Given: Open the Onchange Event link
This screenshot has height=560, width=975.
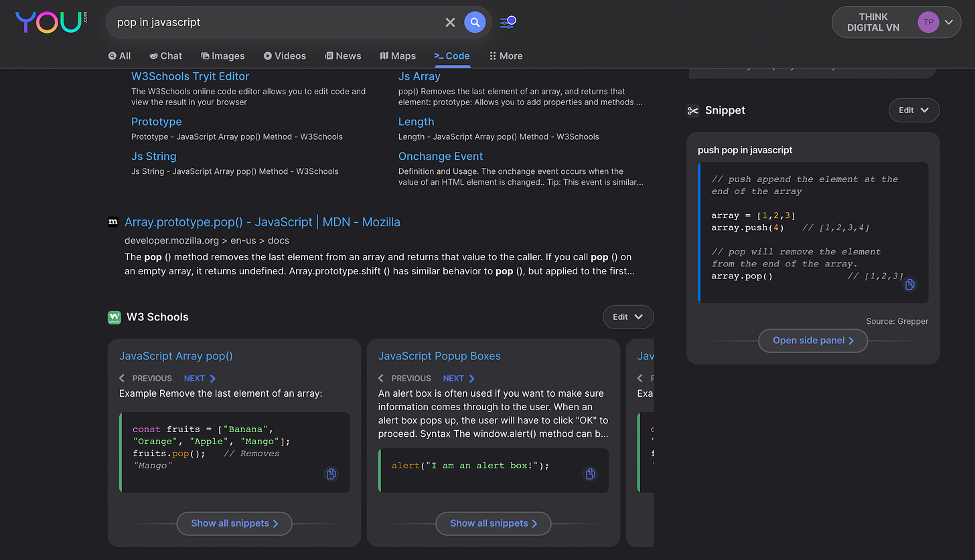Looking at the screenshot, I should point(441,157).
